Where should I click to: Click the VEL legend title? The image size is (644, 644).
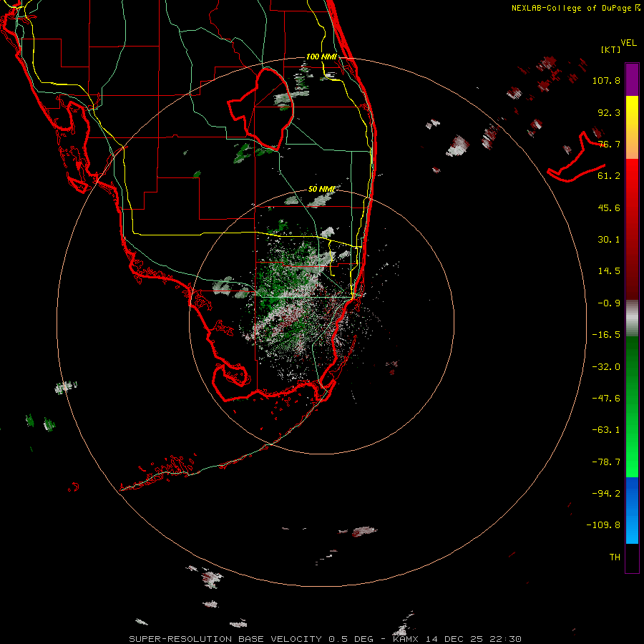click(x=628, y=43)
